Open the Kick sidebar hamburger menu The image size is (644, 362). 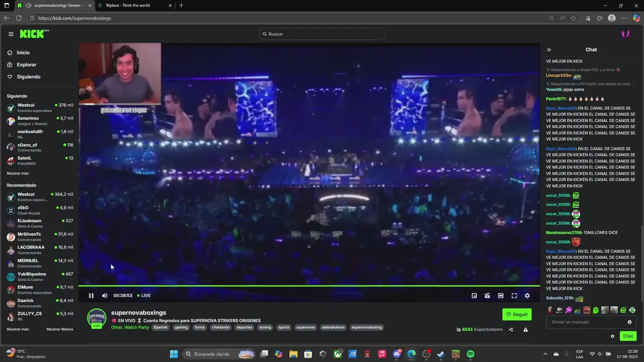[11, 34]
